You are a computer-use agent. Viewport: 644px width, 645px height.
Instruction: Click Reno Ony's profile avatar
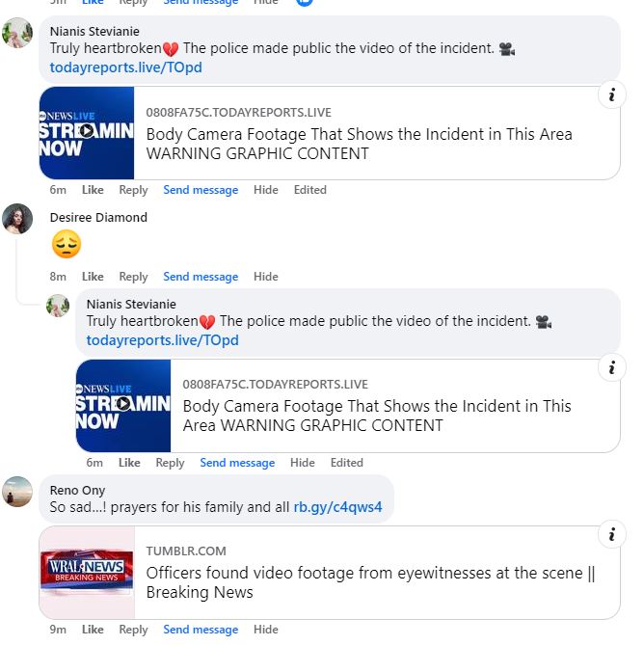(x=17, y=492)
